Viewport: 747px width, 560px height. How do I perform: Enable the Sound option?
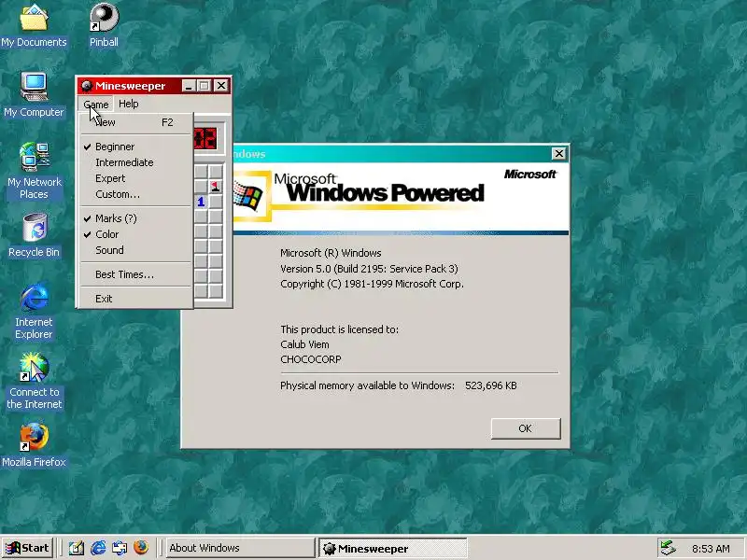pos(135,250)
